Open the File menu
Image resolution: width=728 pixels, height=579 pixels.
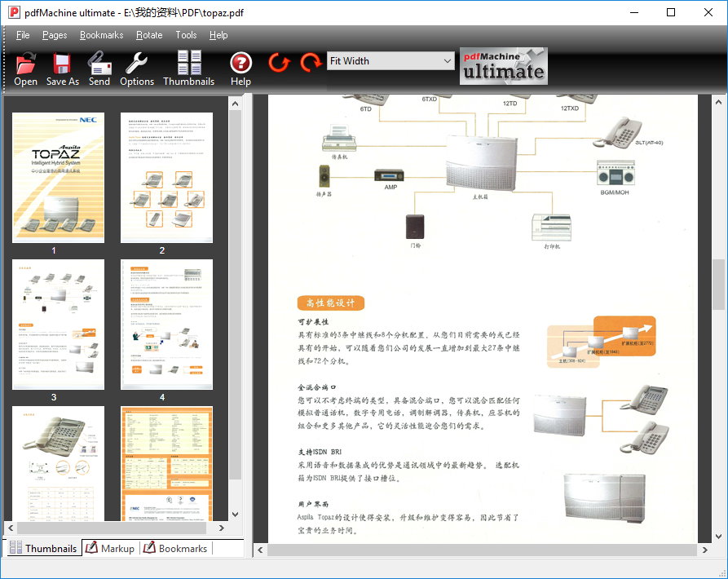pos(23,35)
